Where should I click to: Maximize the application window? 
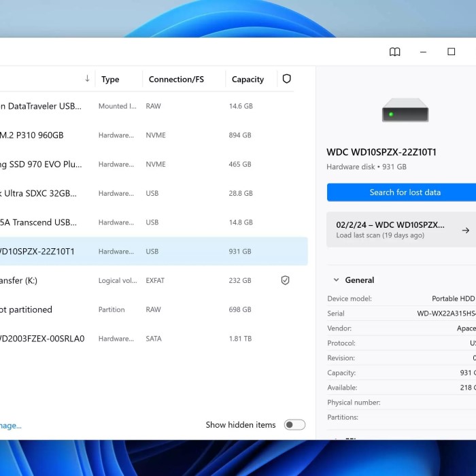click(x=451, y=52)
